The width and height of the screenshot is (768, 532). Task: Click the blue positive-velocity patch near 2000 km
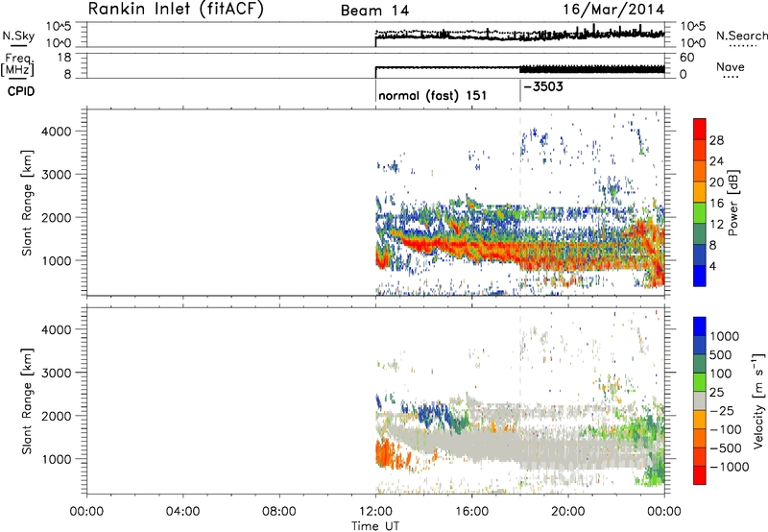click(434, 412)
